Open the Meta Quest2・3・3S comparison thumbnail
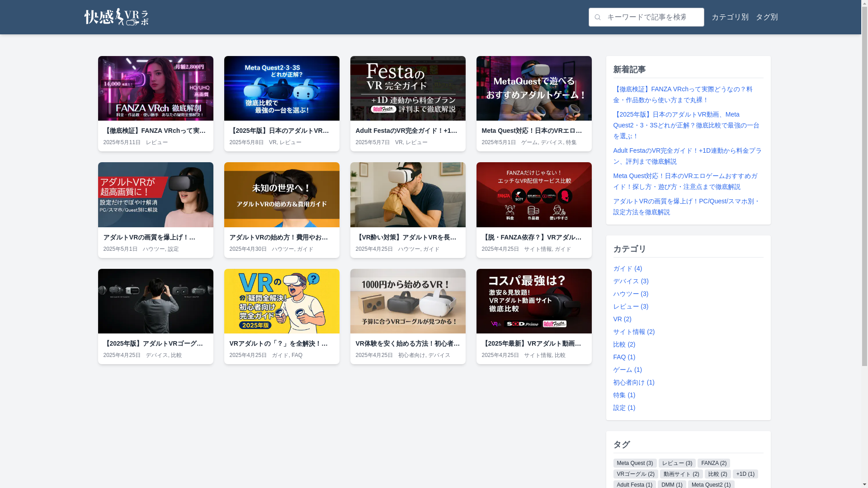This screenshot has height=488, width=868. 282,88
